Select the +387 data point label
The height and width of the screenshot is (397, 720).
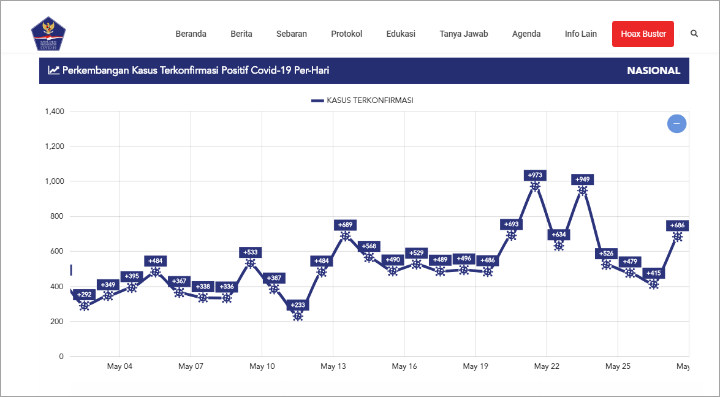274,278
